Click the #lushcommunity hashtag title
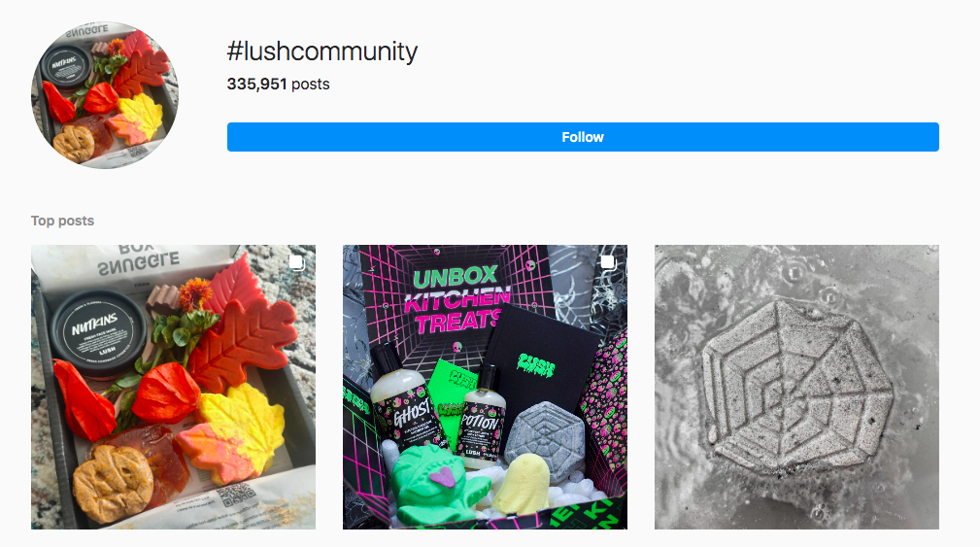The width and height of the screenshot is (980, 547). tap(321, 51)
